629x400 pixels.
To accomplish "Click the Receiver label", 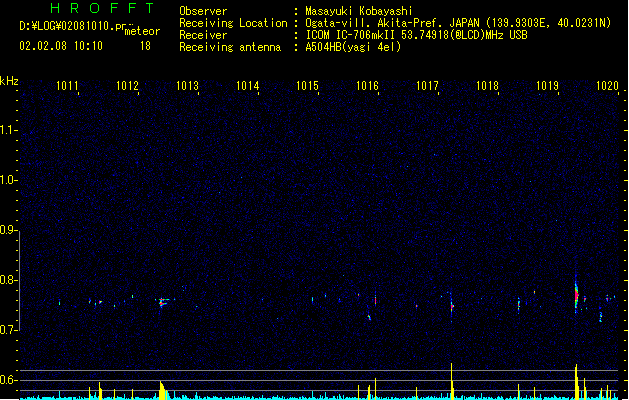I will 203,35.
